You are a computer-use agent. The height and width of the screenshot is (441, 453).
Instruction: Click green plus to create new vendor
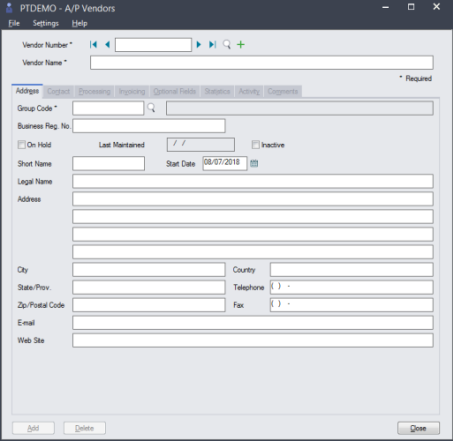click(241, 44)
